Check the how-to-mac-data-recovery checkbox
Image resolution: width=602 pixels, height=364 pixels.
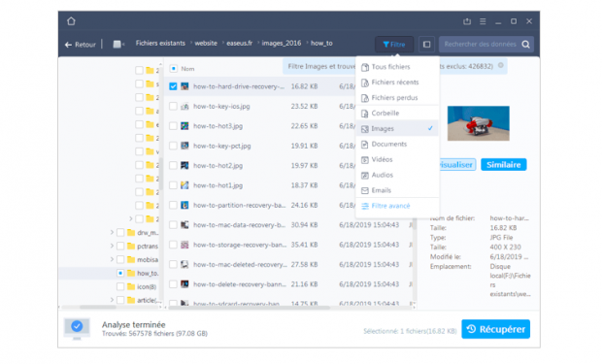(173, 224)
